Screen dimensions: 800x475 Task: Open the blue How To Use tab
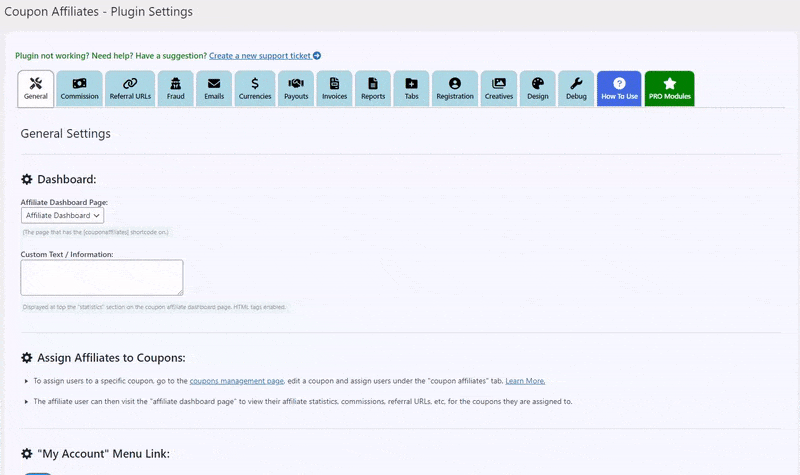619,89
